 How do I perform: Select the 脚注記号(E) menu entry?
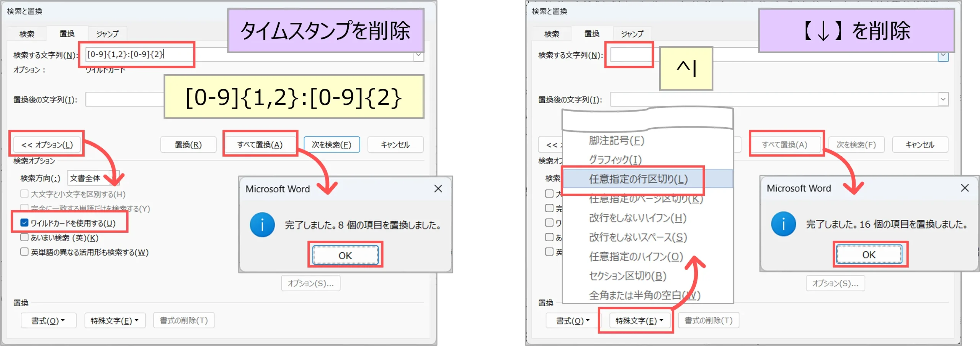[x=616, y=140]
